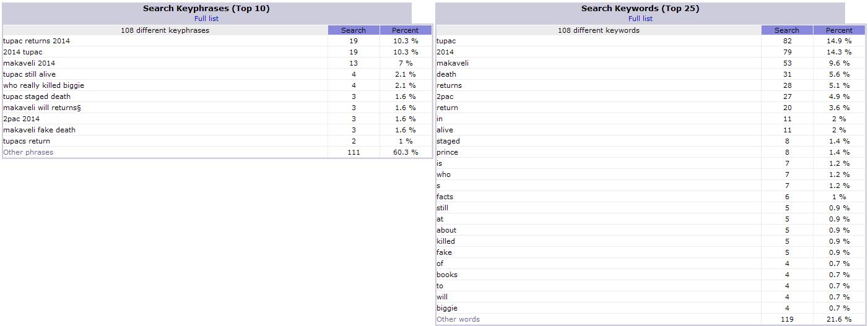The height and width of the screenshot is (326, 868).
Task: Click the Search column header in keywords table
Action: 787,30
